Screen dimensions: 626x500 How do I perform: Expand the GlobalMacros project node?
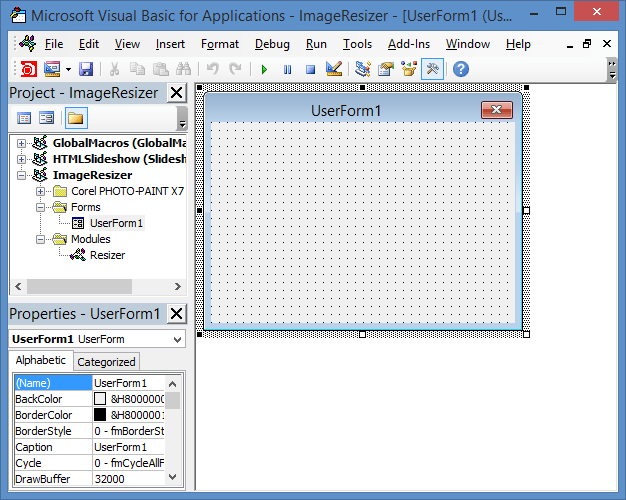pos(22,143)
